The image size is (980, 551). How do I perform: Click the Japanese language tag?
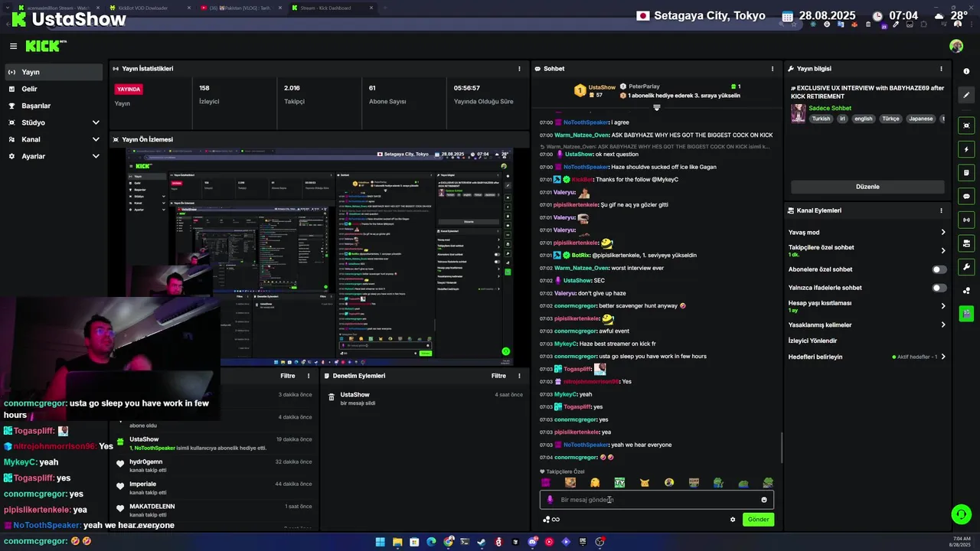920,119
